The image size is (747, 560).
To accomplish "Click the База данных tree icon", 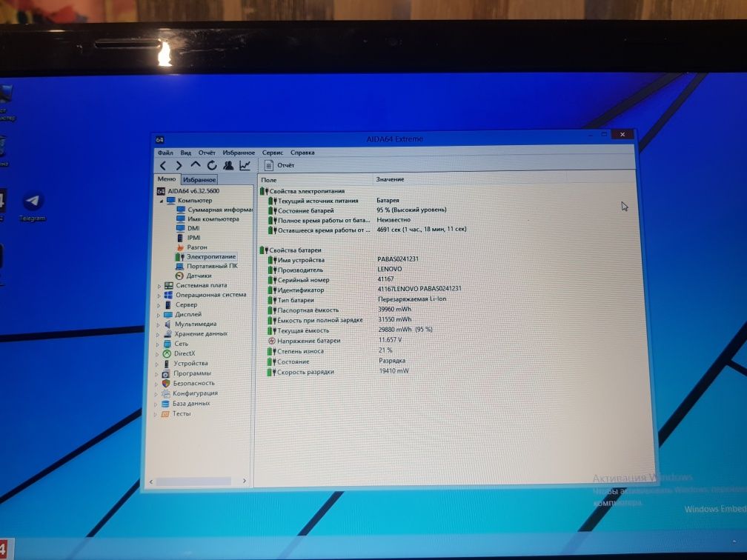I will click(x=165, y=404).
